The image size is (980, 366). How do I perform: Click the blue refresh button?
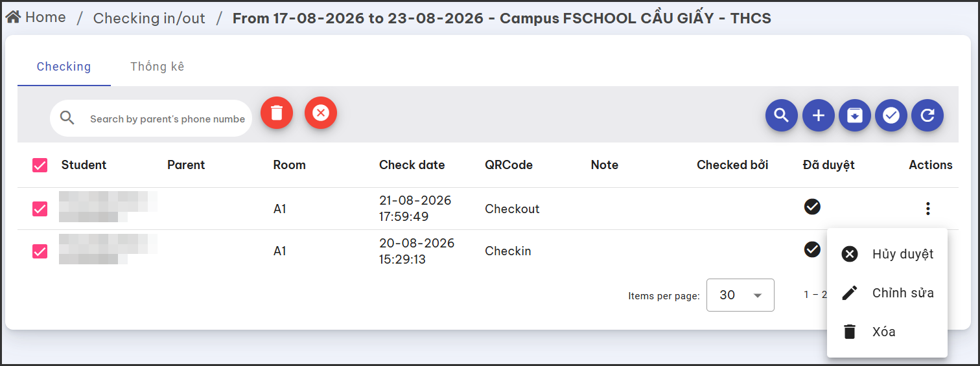point(927,116)
